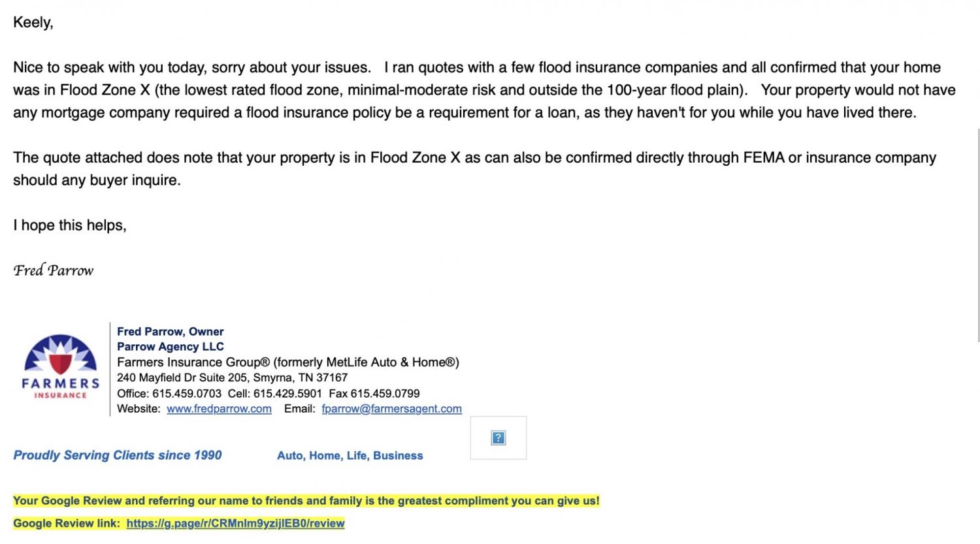Click the Farmers Insurance Group® company line
980x544 pixels.
287,362
